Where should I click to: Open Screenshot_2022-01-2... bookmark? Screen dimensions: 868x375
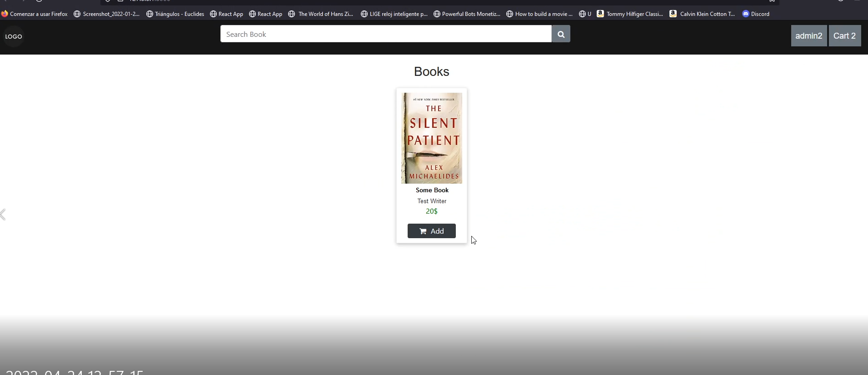pyautogui.click(x=107, y=14)
